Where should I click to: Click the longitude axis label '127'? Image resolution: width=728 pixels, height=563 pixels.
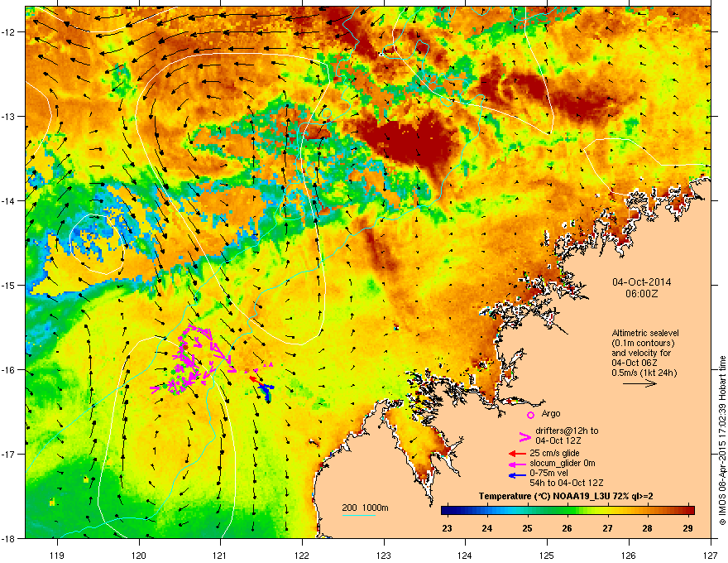(711, 555)
